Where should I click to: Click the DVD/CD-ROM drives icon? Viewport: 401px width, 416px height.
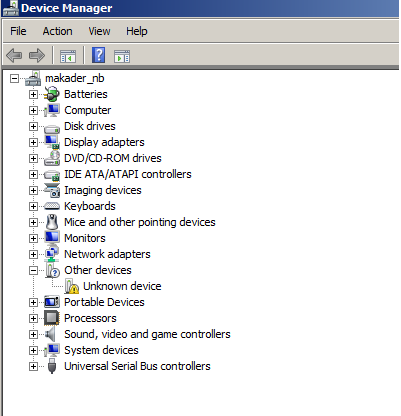pyautogui.click(x=52, y=158)
